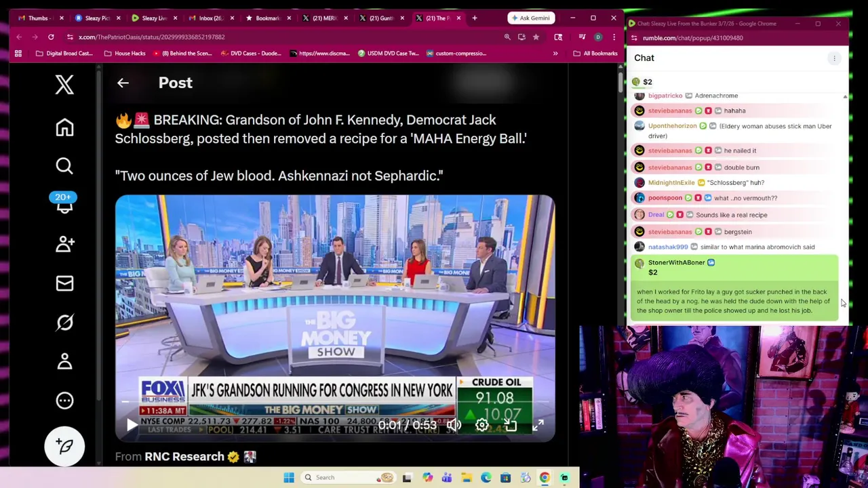Compose a new post with the feather button
This screenshot has width=868, height=488.
(x=64, y=445)
